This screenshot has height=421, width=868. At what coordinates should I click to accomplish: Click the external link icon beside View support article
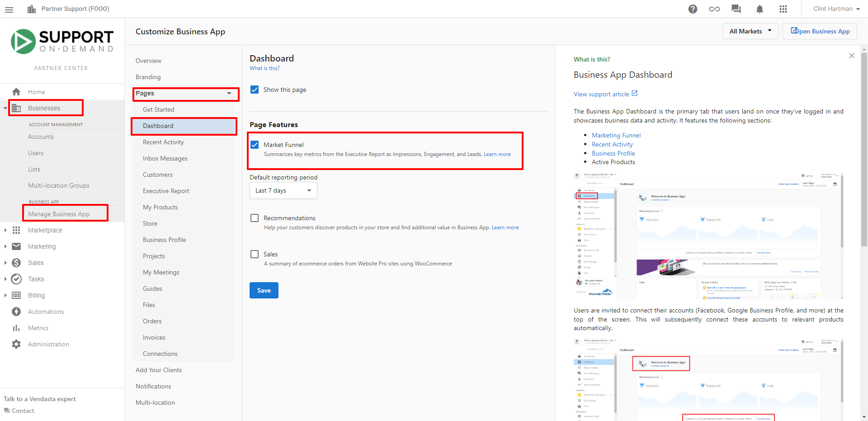635,94
